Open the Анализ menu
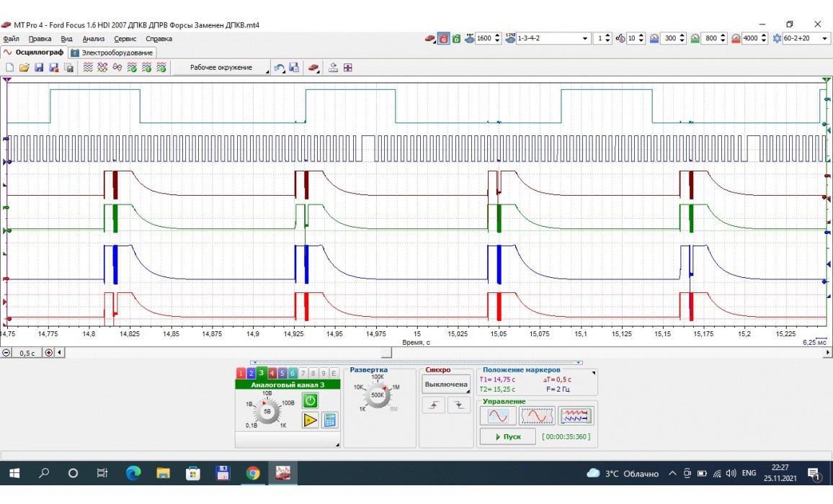 click(x=94, y=39)
